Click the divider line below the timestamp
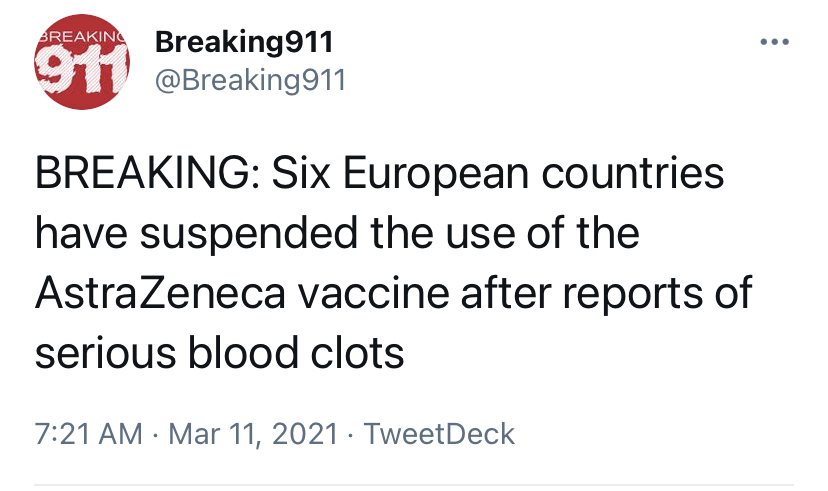The width and height of the screenshot is (828, 491). (x=414, y=484)
